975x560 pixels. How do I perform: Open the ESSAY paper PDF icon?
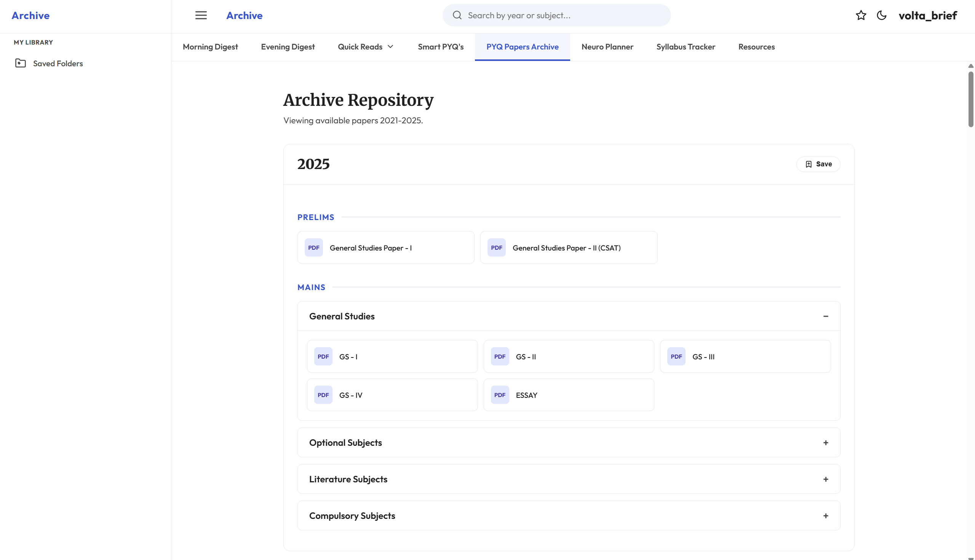click(499, 395)
